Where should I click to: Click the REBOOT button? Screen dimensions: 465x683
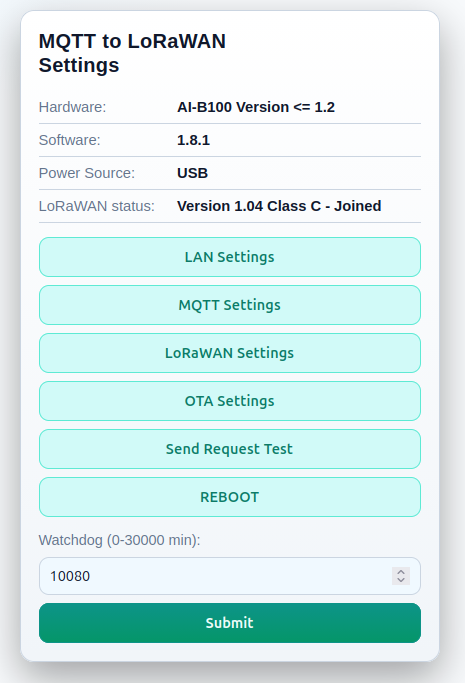[230, 497]
